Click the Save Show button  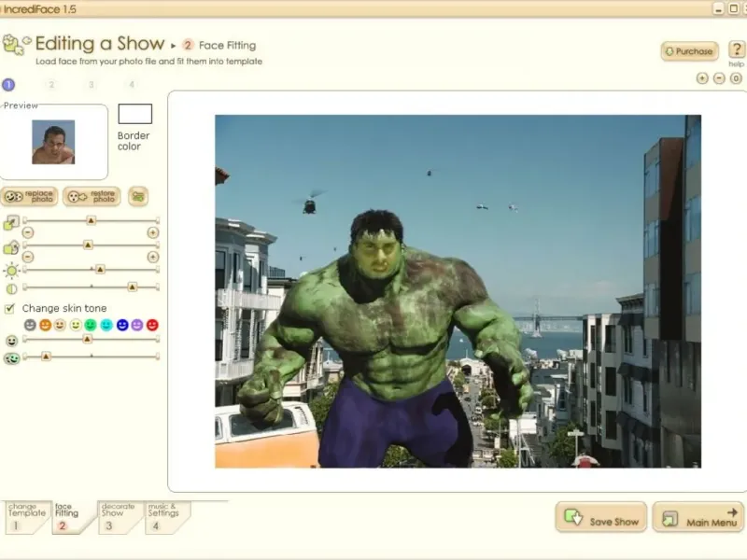(601, 517)
